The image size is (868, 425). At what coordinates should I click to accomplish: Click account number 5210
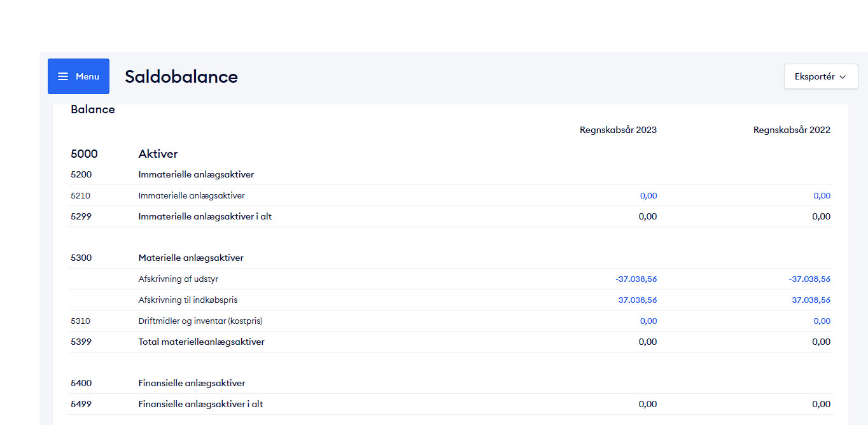[x=81, y=196]
